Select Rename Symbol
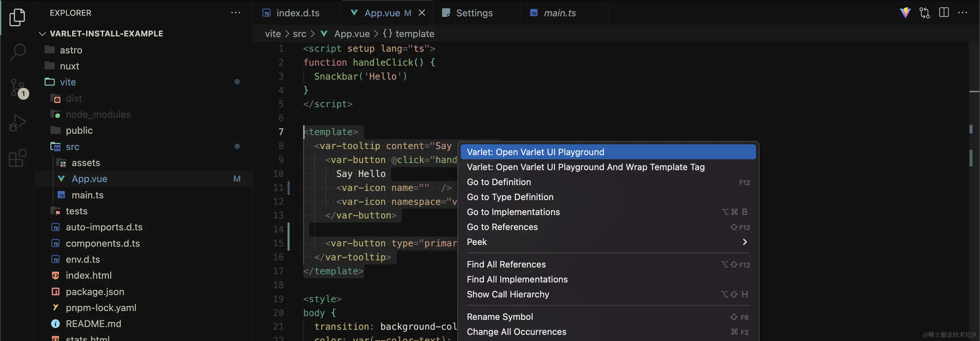The height and width of the screenshot is (341, 980). pos(608,316)
